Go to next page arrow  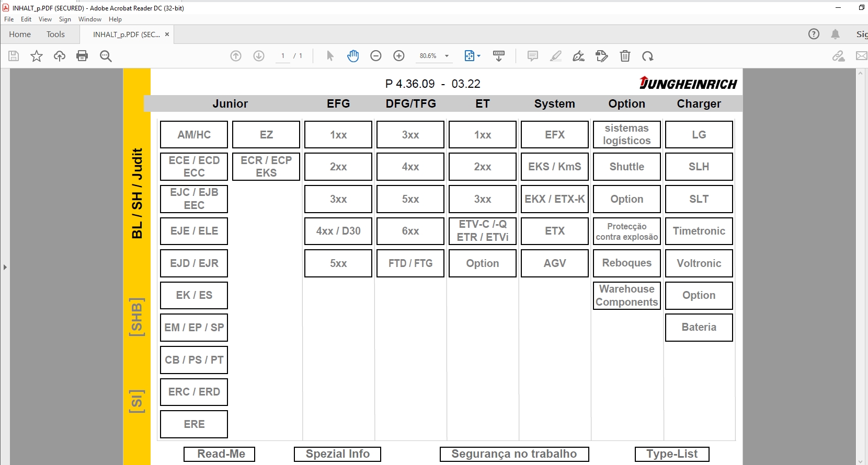(x=259, y=56)
